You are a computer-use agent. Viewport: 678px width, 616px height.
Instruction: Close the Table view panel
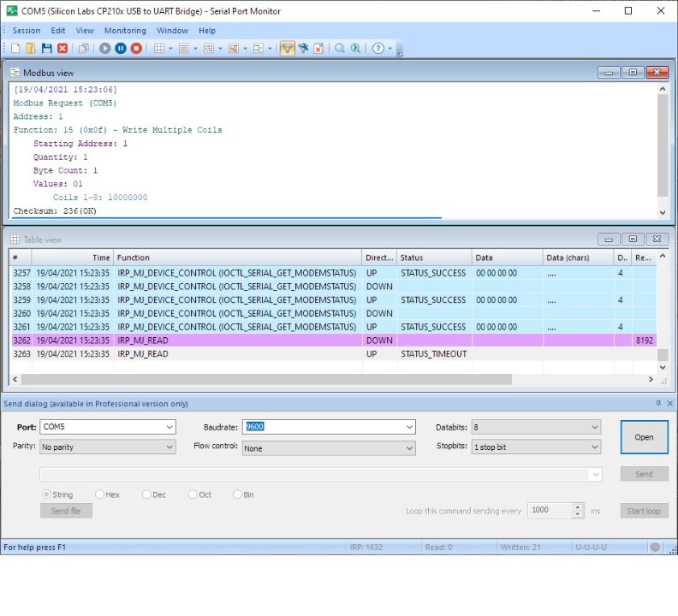[657, 239]
